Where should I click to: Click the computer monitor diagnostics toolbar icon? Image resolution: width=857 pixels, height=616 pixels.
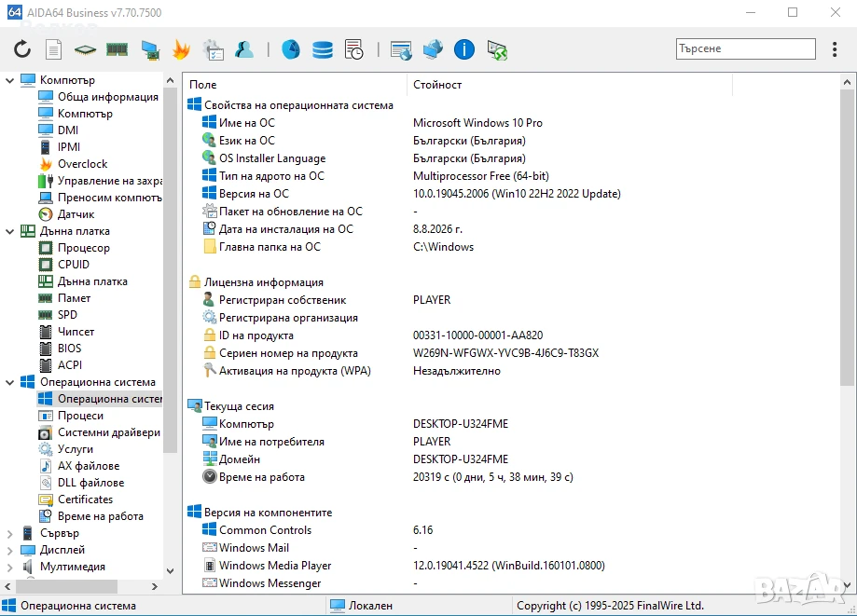click(x=150, y=49)
